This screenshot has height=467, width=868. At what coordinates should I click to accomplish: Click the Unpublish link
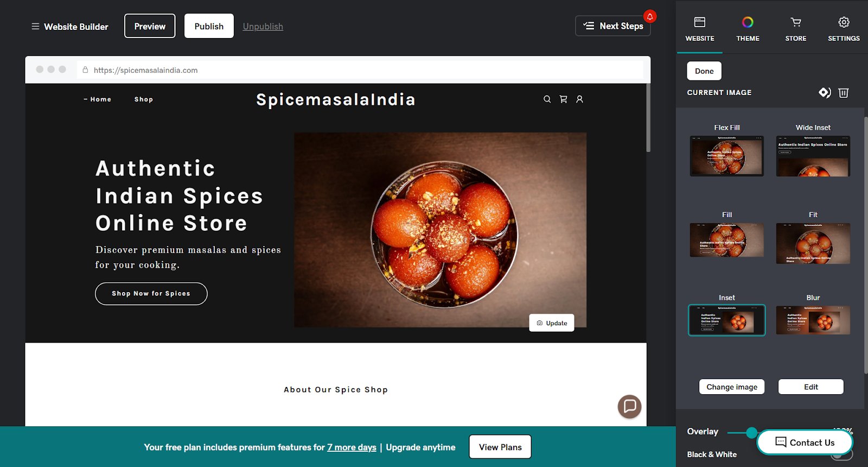263,27
